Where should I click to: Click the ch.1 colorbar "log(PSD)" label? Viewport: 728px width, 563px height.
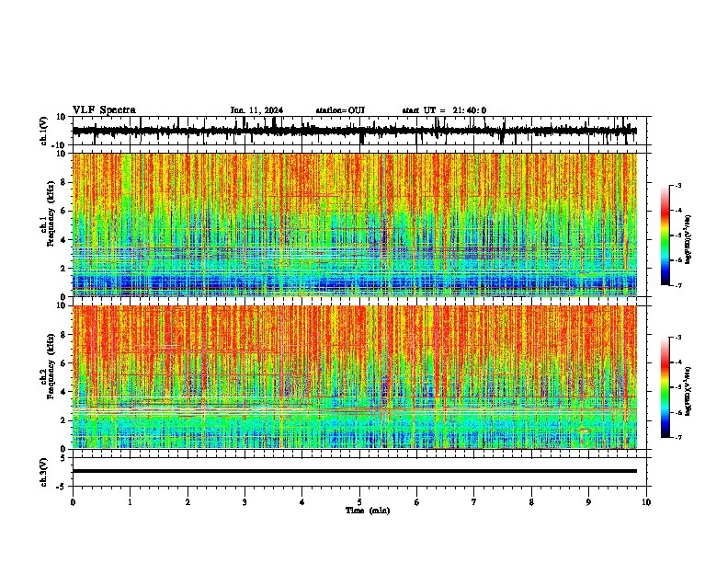(x=688, y=239)
